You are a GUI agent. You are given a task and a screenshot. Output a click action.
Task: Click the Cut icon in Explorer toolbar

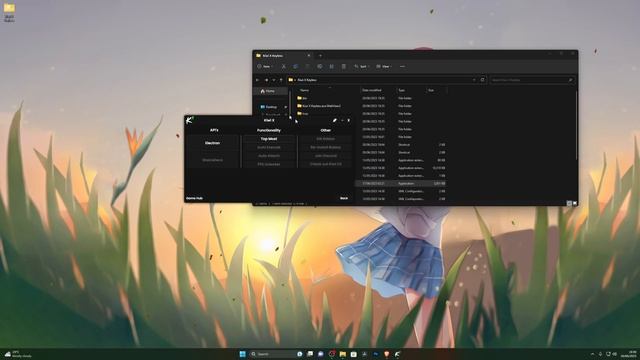284,66
